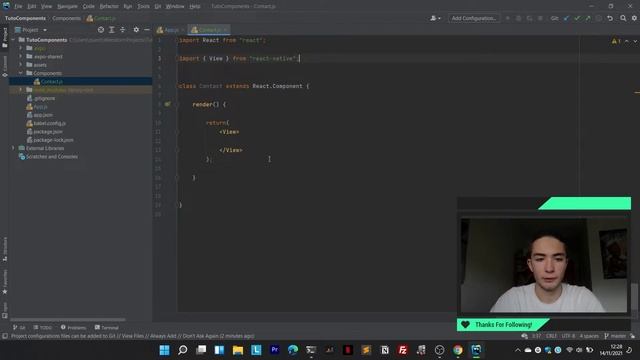Click the render gutter marker icon
This screenshot has width=640, height=360.
pyautogui.click(x=167, y=104)
